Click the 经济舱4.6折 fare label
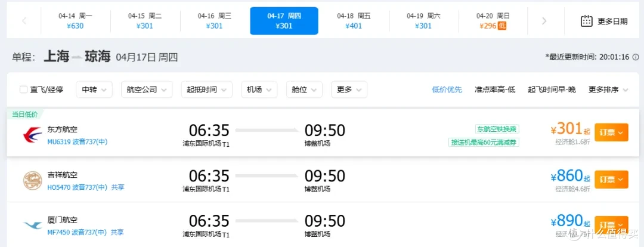644x247 pixels. coord(573,189)
